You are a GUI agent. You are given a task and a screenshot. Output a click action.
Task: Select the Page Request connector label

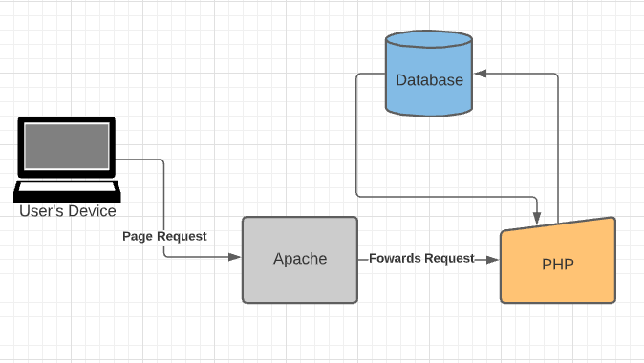pos(164,237)
